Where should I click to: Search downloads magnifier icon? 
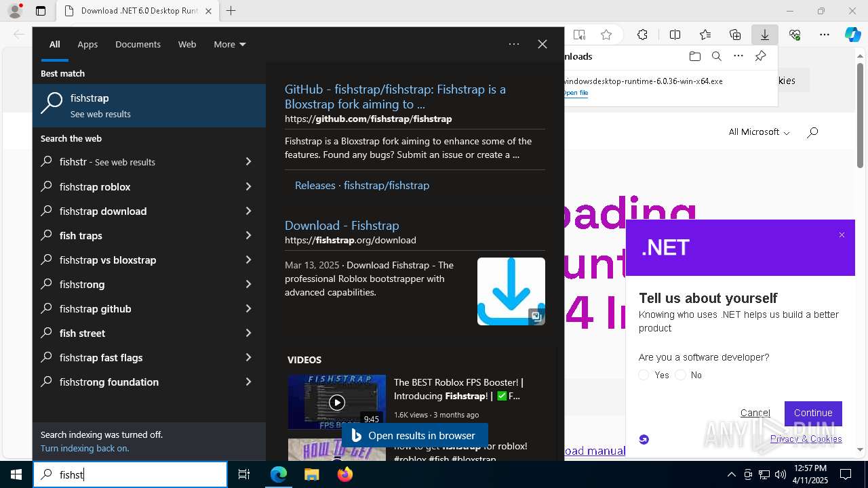pos(716,56)
